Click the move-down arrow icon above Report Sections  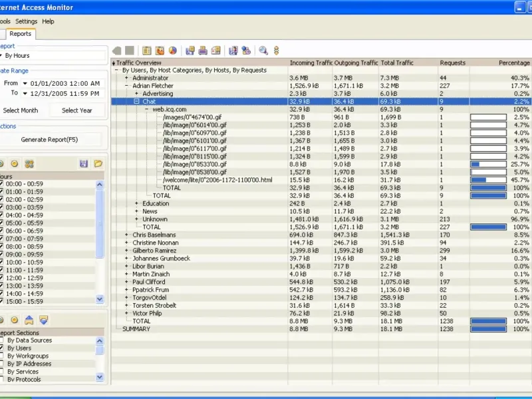coord(44,320)
